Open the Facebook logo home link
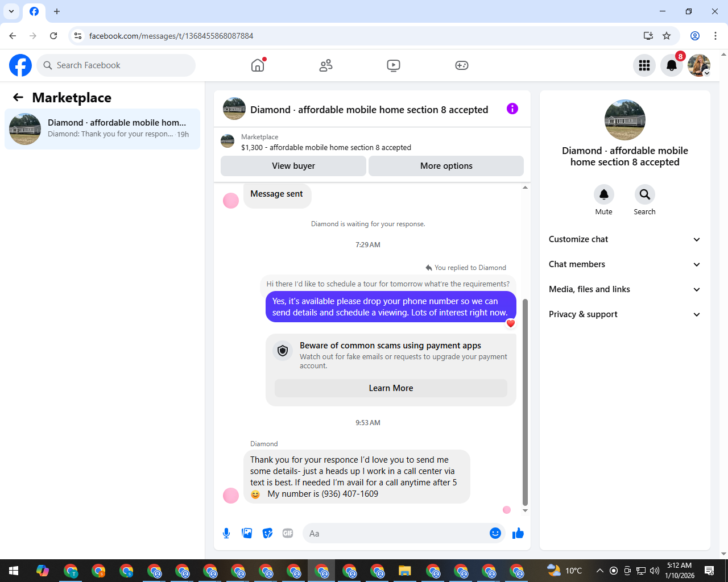The image size is (728, 582). (20, 65)
